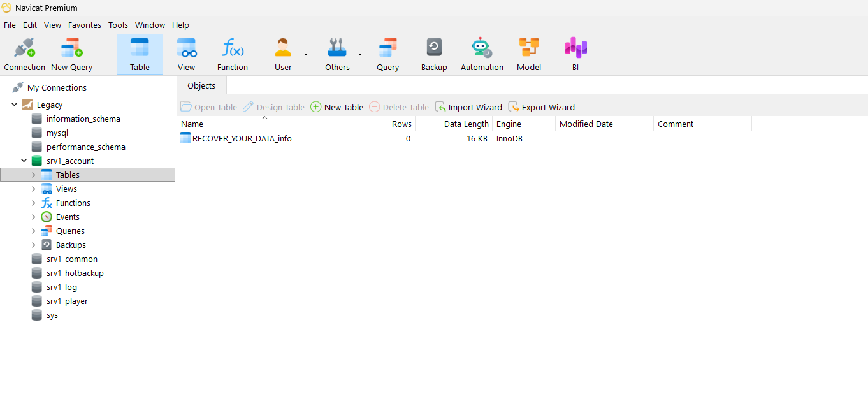This screenshot has width=868, height=413.
Task: Select the information_schema database
Action: (x=83, y=119)
